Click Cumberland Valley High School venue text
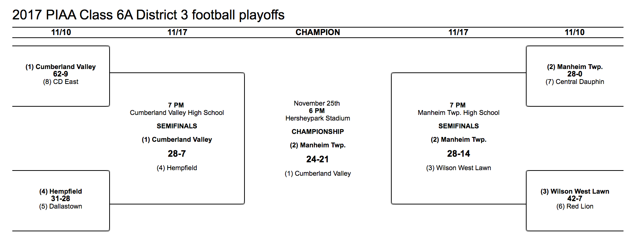 click(177, 113)
